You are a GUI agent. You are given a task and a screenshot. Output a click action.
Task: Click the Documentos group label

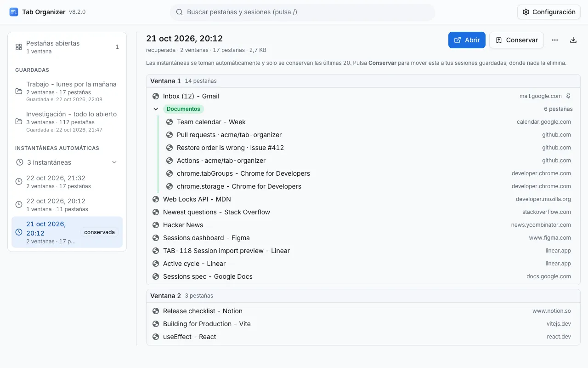click(183, 109)
